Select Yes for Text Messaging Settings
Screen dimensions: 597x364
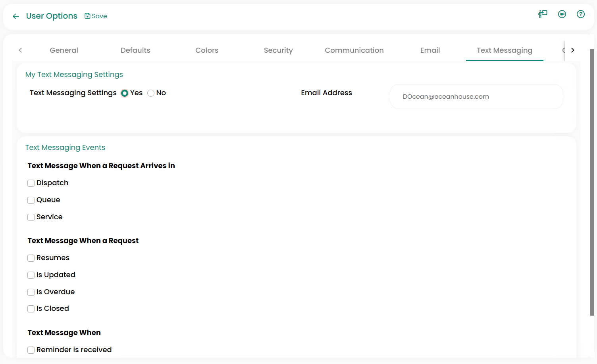125,93
